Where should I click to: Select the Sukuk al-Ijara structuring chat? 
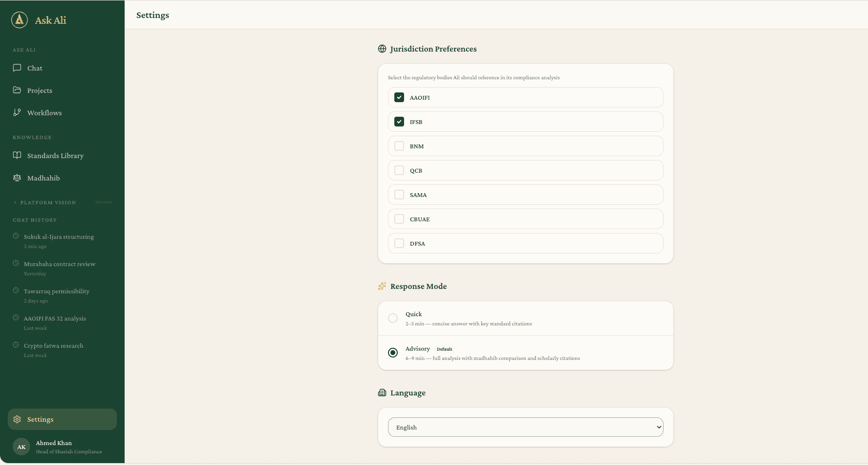point(58,236)
